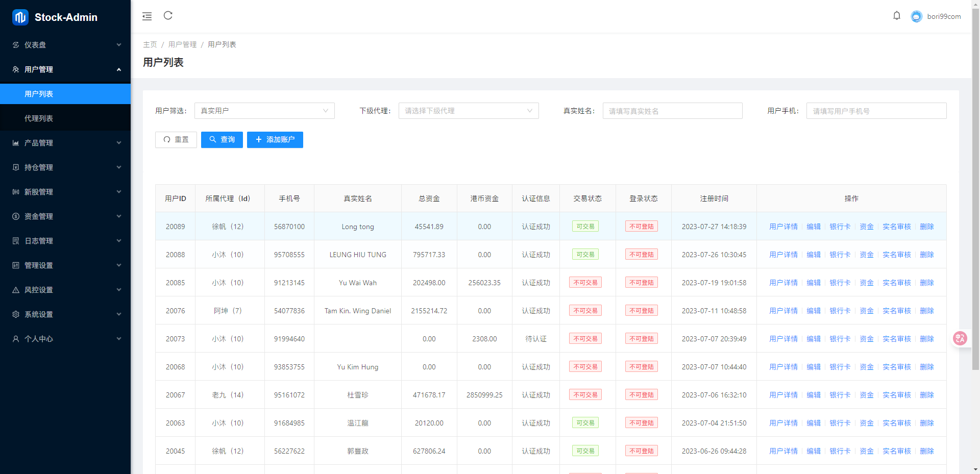Click the 风控设置 warning triangle icon
The height and width of the screenshot is (474, 980).
[x=16, y=290]
